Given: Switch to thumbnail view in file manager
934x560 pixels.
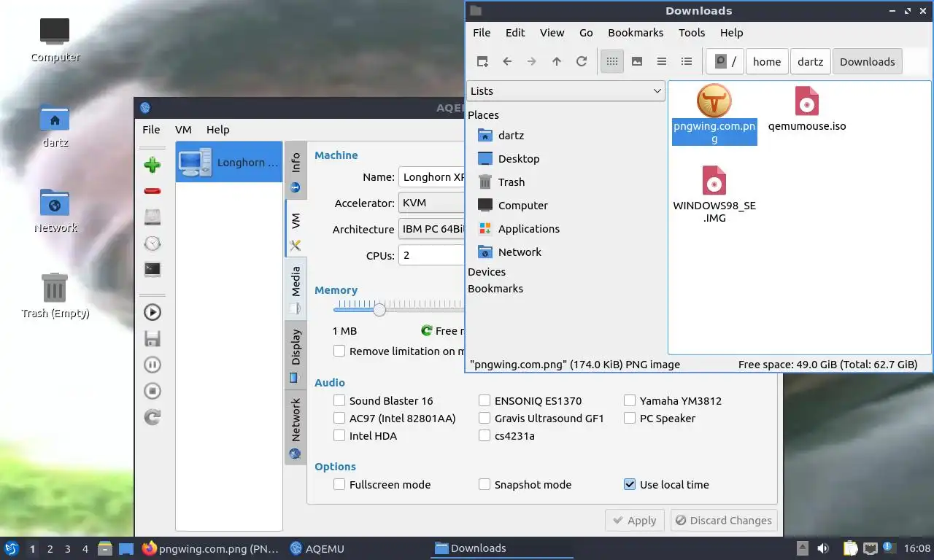Looking at the screenshot, I should coord(637,61).
